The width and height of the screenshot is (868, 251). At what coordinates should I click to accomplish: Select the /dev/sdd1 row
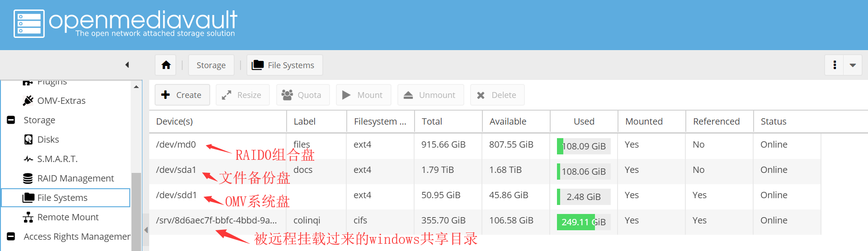(485, 196)
